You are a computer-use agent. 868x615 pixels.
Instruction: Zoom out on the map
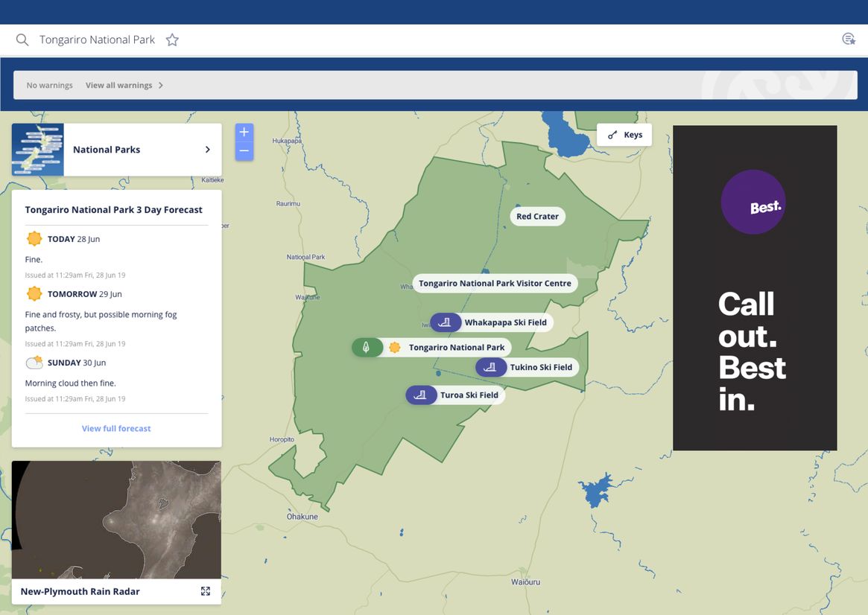244,151
